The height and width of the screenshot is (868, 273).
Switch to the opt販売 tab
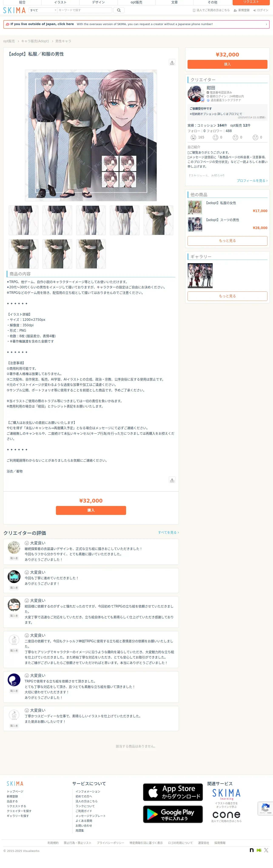(136, 2)
